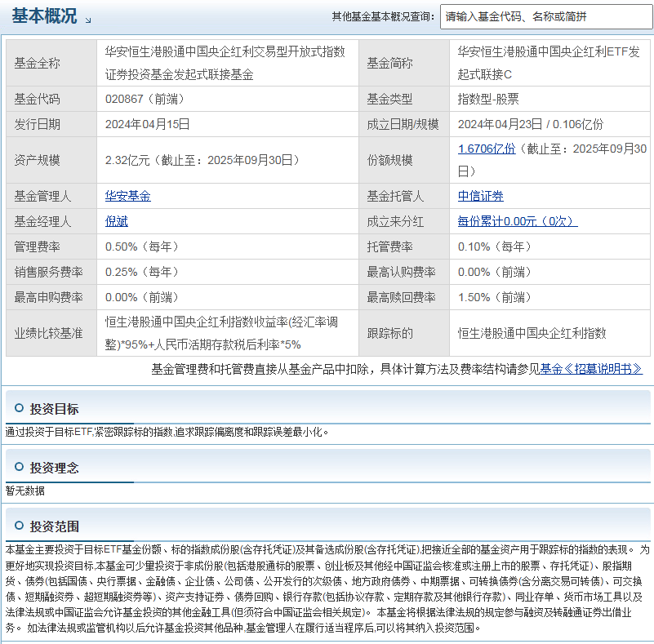This screenshot has width=654, height=644.
Task: Click the 投资理念 section heading
Action: click(x=54, y=468)
